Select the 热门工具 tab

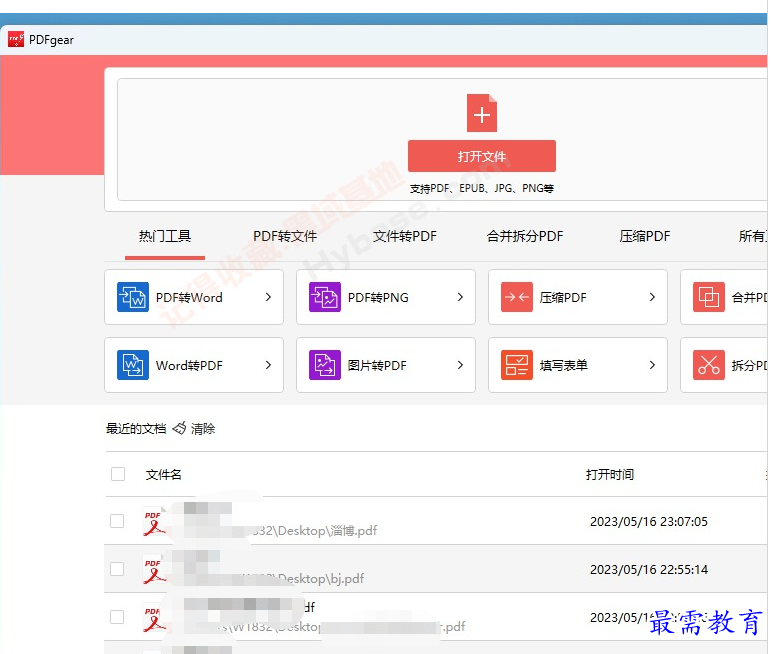(165, 237)
